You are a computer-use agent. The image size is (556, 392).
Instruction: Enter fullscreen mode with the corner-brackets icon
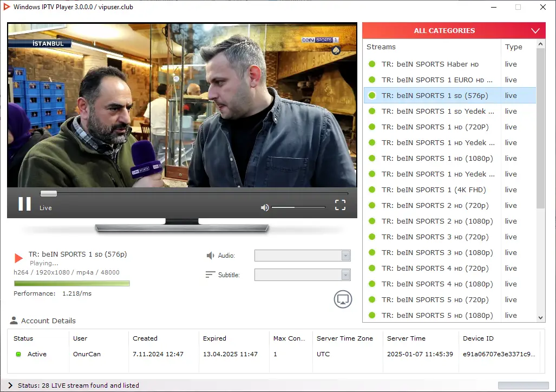pyautogui.click(x=340, y=205)
